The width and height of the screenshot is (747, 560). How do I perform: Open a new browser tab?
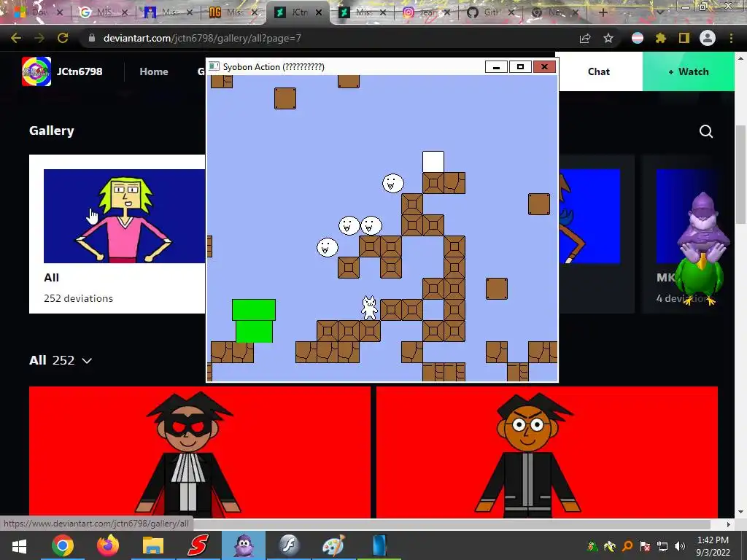click(603, 12)
